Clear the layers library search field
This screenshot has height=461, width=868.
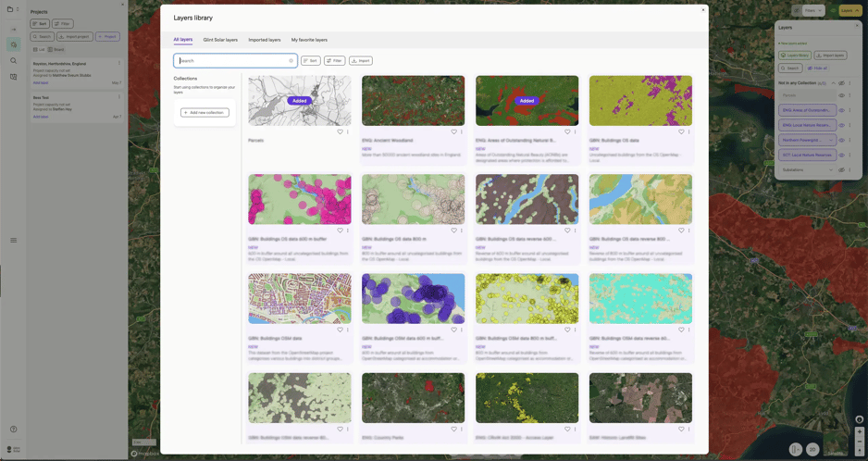click(x=291, y=61)
